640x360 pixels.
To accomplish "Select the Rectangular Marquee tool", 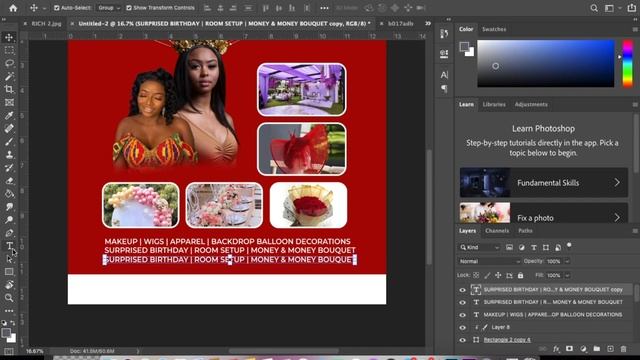I will click(x=9, y=51).
